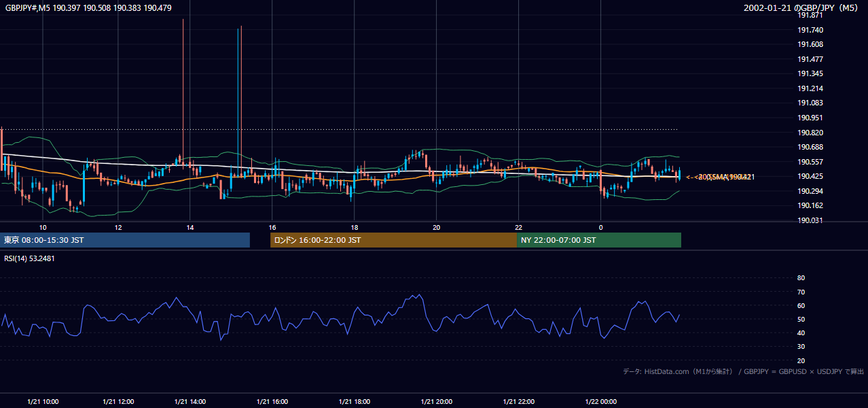Click the 1/21 10:00 bottom date label
Image resolution: width=868 pixels, height=408 pixels.
[x=43, y=401]
